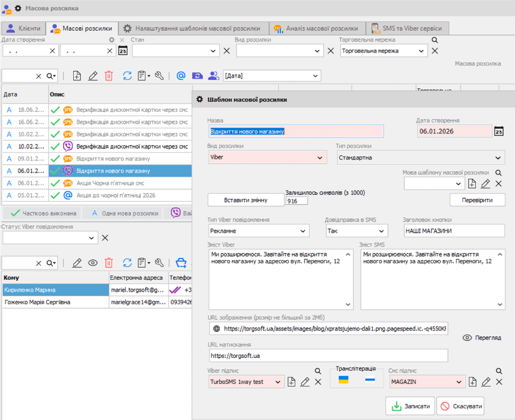Open the Стан filter dropdown

coord(213,51)
